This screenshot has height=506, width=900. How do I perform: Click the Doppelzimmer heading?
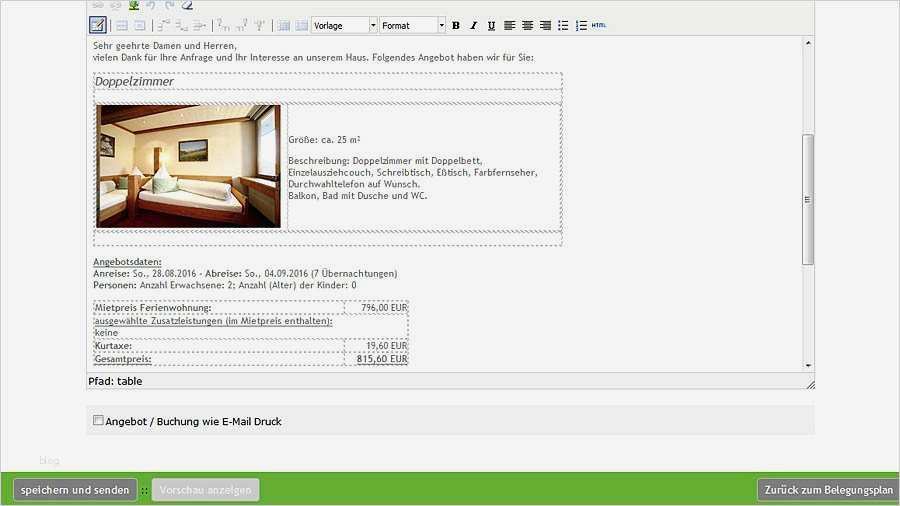click(134, 81)
